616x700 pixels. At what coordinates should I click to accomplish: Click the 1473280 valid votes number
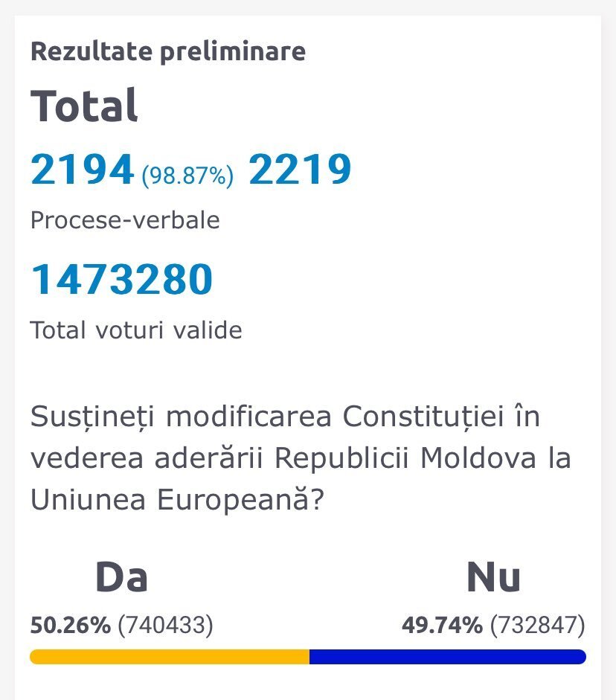(x=122, y=279)
